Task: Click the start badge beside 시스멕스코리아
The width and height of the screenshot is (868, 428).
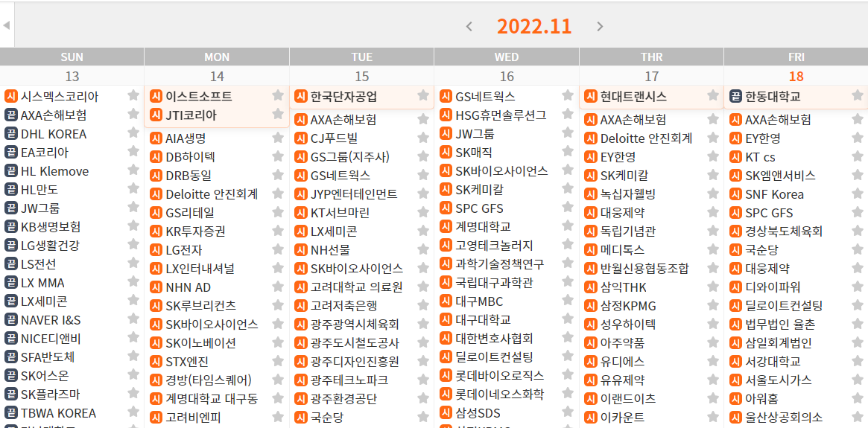Action: point(10,96)
